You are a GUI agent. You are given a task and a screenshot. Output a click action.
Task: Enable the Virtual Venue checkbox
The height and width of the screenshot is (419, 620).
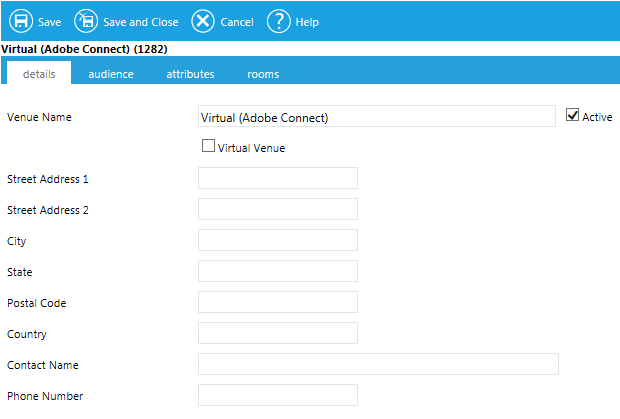pos(208,146)
